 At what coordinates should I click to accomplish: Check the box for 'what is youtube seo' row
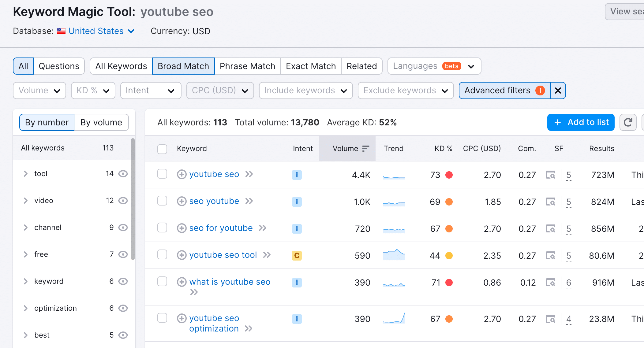(x=162, y=282)
